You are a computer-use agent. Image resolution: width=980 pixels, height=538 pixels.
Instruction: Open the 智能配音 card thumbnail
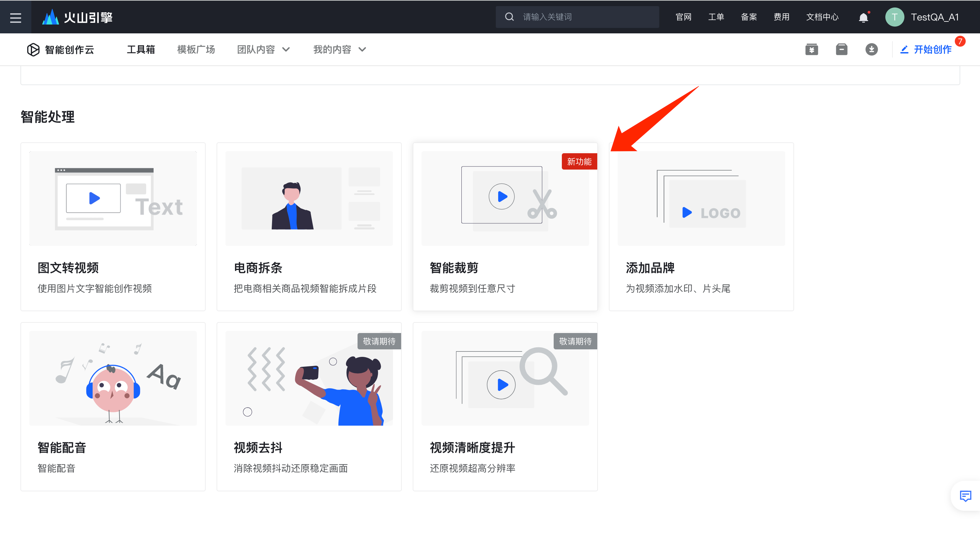coord(113,378)
